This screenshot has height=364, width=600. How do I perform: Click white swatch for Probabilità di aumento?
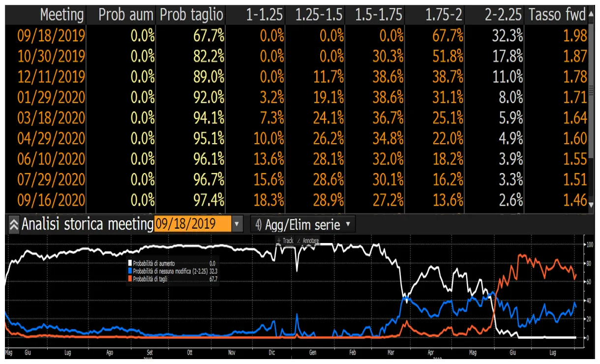(x=130, y=264)
